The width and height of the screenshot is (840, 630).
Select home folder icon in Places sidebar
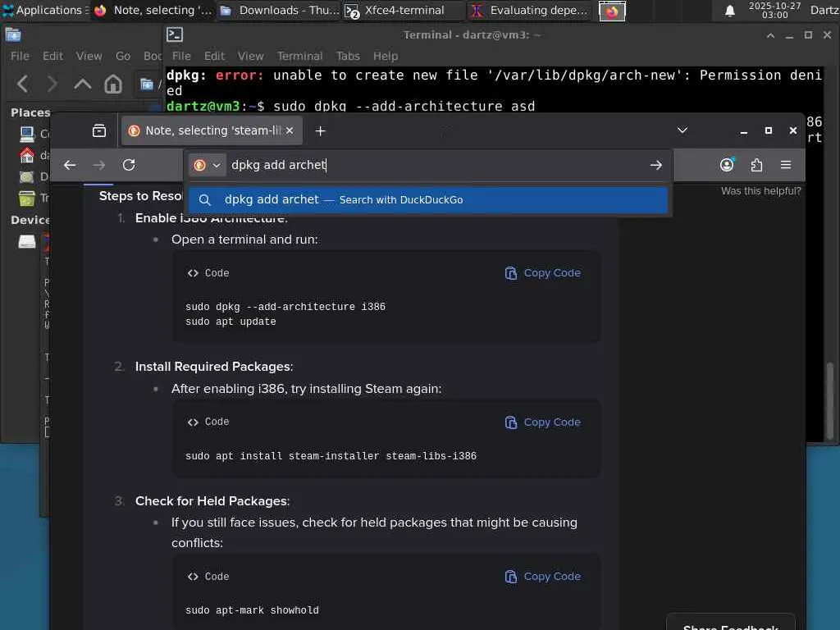click(x=27, y=155)
